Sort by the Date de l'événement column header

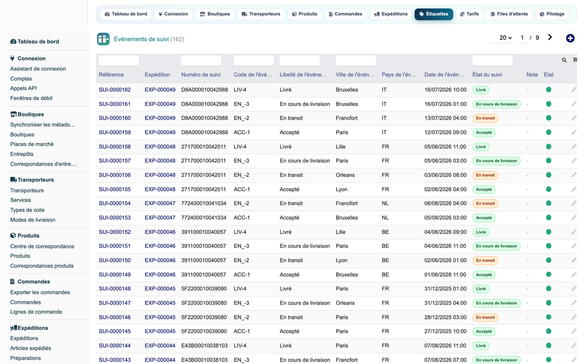point(444,74)
